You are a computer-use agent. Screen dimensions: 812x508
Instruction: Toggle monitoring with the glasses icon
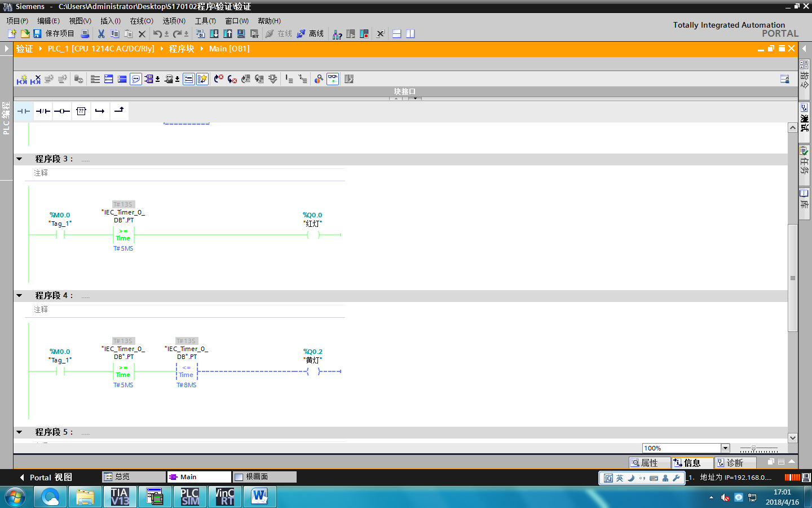coord(333,80)
